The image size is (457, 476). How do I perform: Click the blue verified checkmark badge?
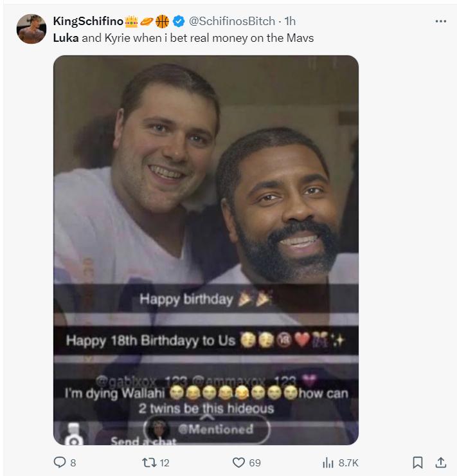click(179, 22)
